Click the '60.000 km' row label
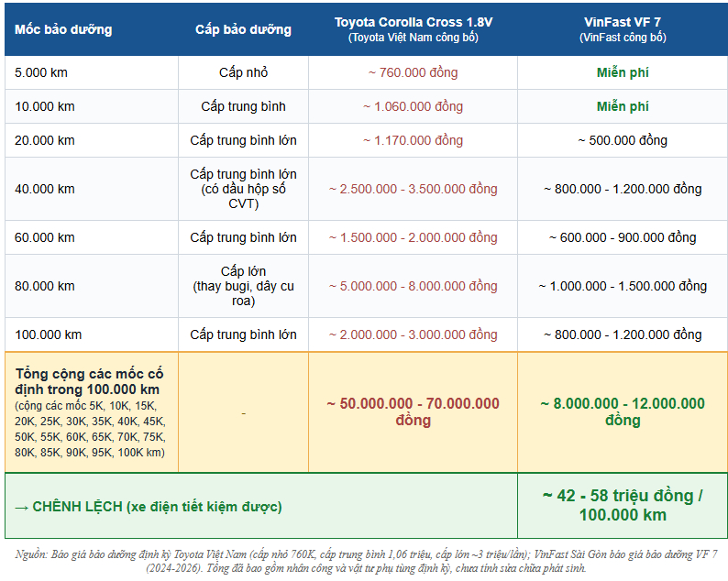The height and width of the screenshot is (581, 728). 45,237
